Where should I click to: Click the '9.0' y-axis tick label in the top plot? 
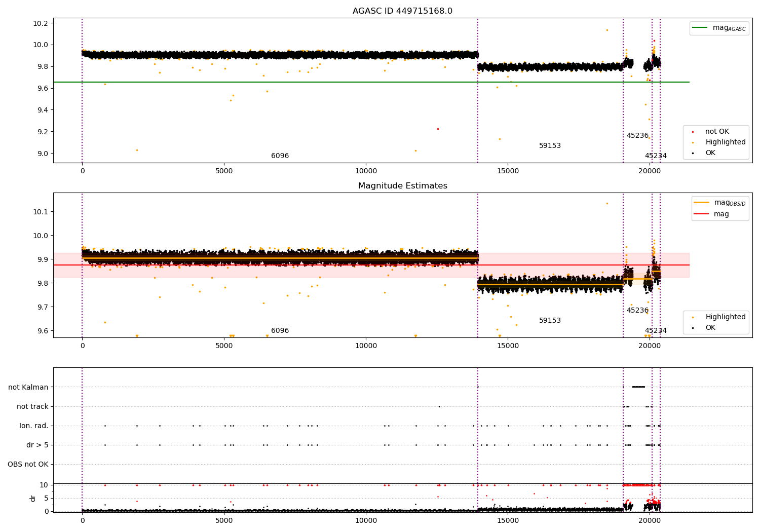42,154
